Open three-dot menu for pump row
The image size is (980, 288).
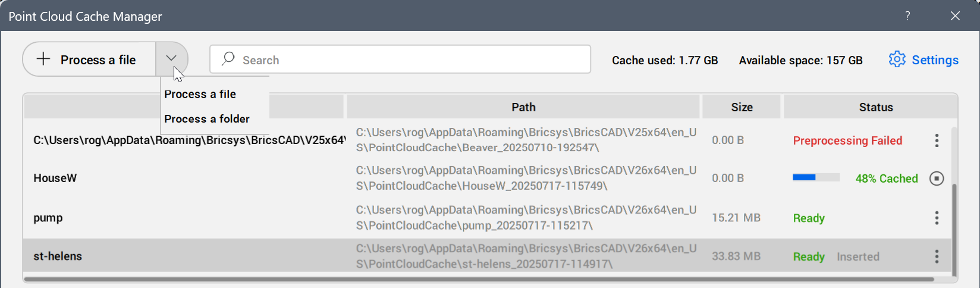(x=937, y=218)
